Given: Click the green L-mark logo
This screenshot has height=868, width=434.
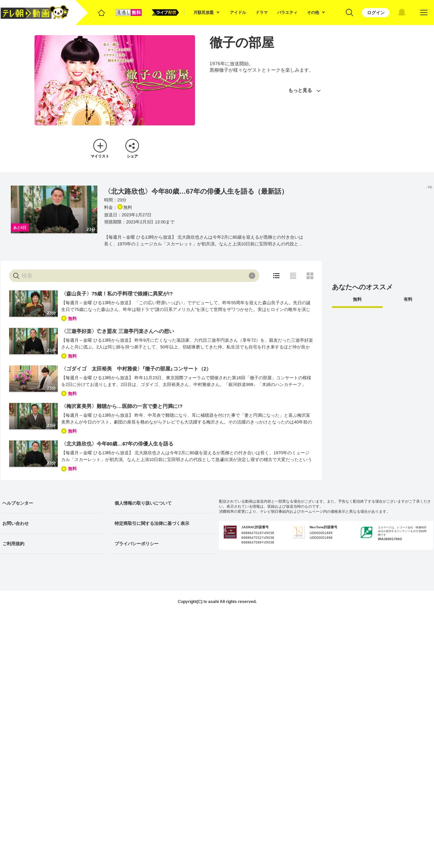Looking at the screenshot, I should click(x=366, y=532).
